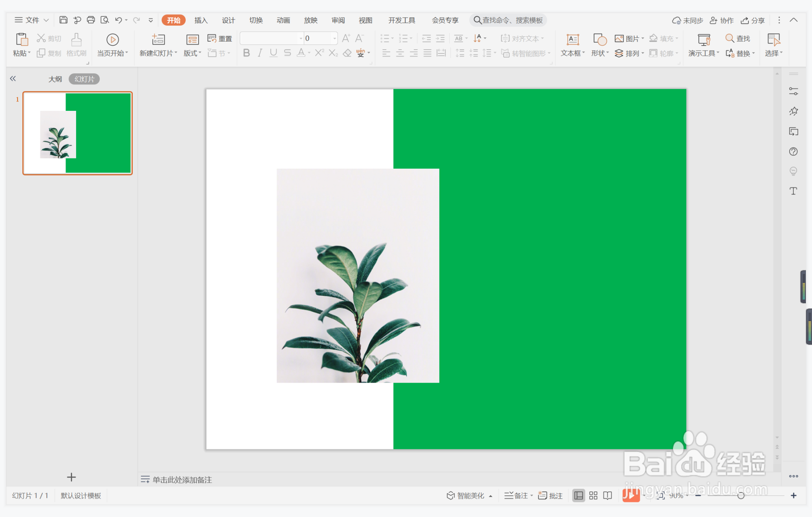Switch to reading view mode
This screenshot has height=517, width=812.
coord(608,495)
